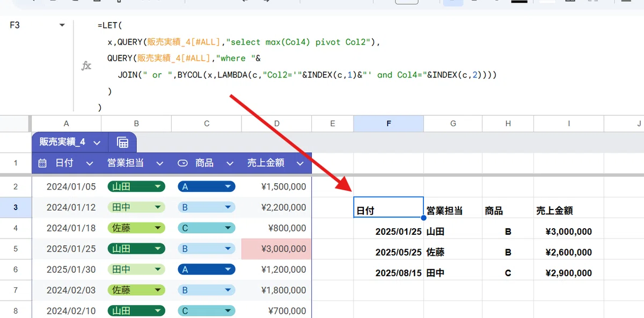Open the product B chip in the 2024/02/03 row
The width and height of the screenshot is (644, 318).
(207, 290)
